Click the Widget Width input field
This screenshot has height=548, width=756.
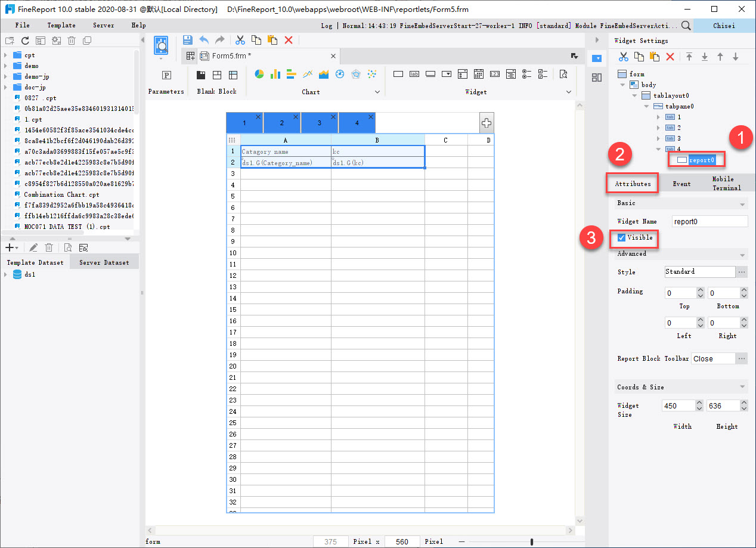tap(678, 405)
